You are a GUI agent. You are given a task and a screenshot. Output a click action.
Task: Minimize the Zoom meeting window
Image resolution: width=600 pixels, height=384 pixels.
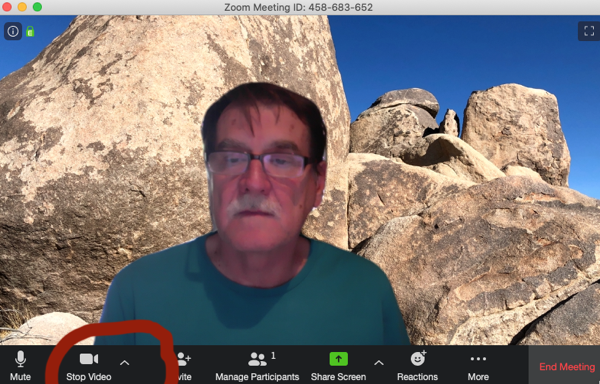tap(22, 7)
